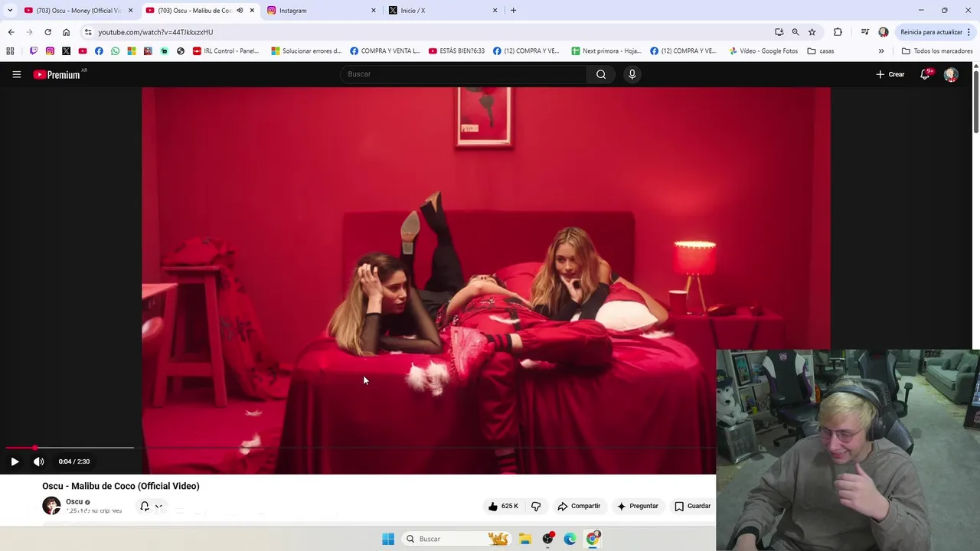Open the Compartir share dialog
980x551 pixels.
[579, 506]
